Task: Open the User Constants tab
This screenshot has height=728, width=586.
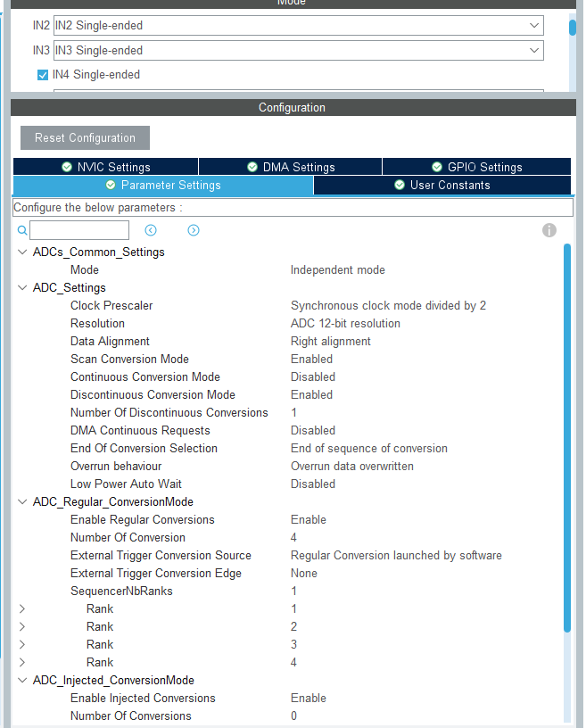Action: click(442, 186)
